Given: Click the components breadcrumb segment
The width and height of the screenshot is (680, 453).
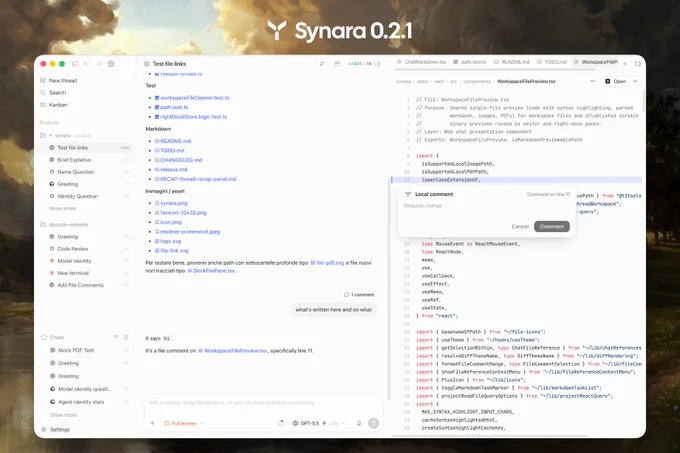Looking at the screenshot, I should [477, 81].
